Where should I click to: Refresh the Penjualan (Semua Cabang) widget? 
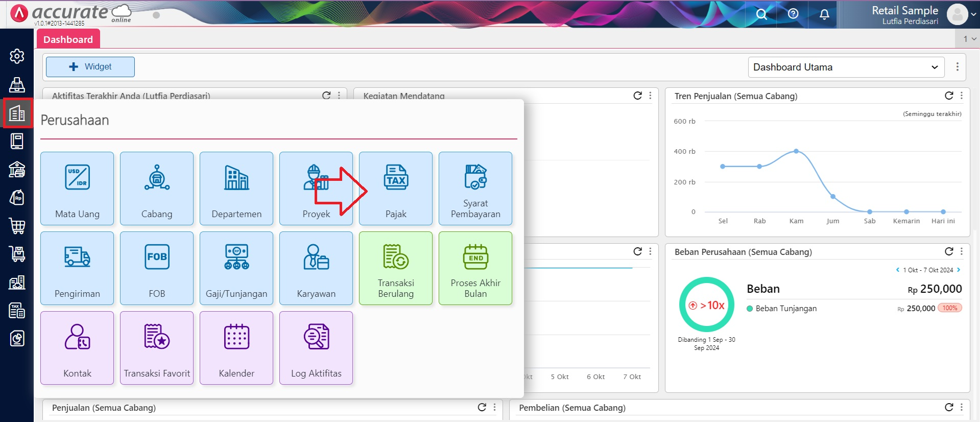pos(482,407)
